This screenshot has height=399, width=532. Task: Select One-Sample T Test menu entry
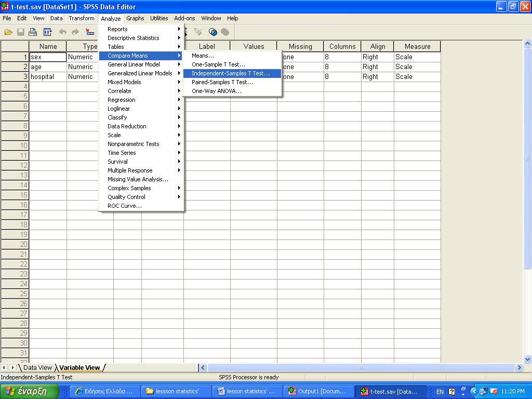click(x=232, y=64)
